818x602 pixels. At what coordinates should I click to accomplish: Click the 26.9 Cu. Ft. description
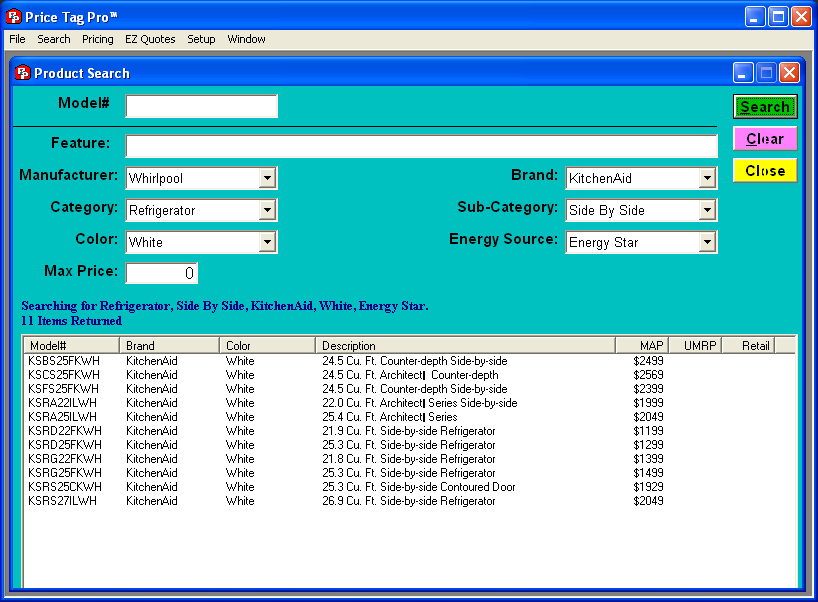click(409, 501)
